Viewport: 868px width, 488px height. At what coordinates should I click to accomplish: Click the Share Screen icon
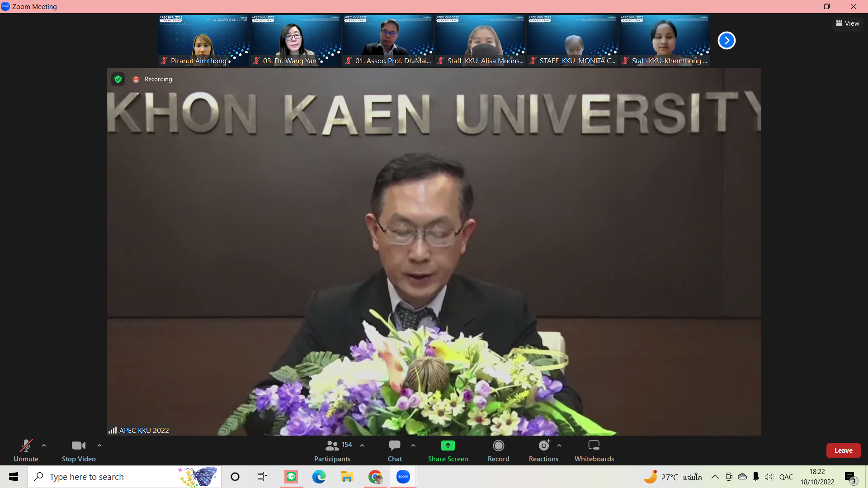448,446
